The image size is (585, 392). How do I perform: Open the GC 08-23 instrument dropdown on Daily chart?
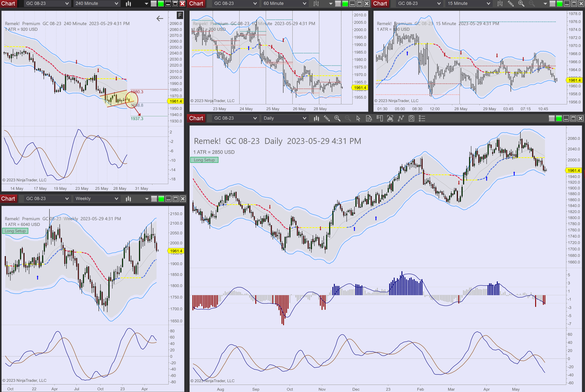click(x=235, y=118)
